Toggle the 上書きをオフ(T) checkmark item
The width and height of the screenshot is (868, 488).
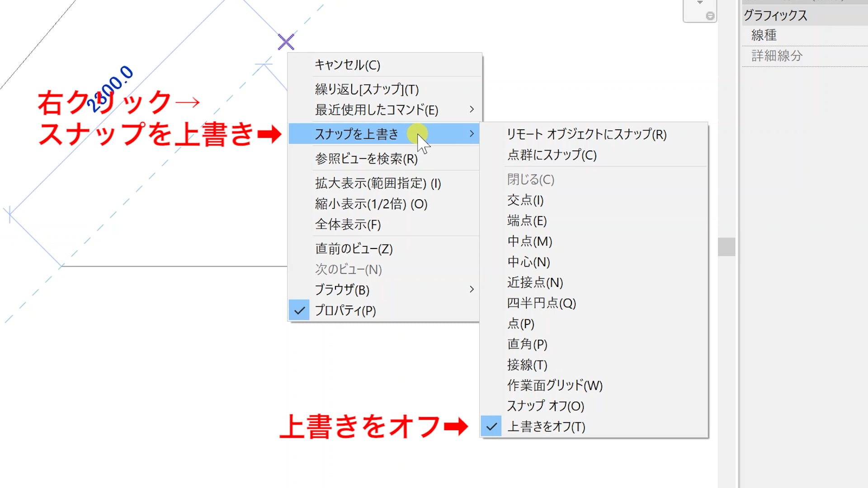click(546, 427)
